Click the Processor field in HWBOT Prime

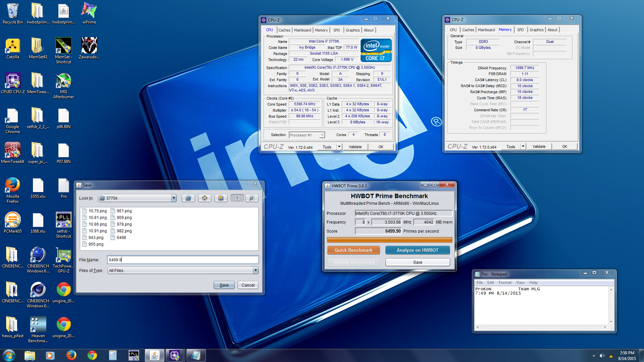[x=404, y=214]
